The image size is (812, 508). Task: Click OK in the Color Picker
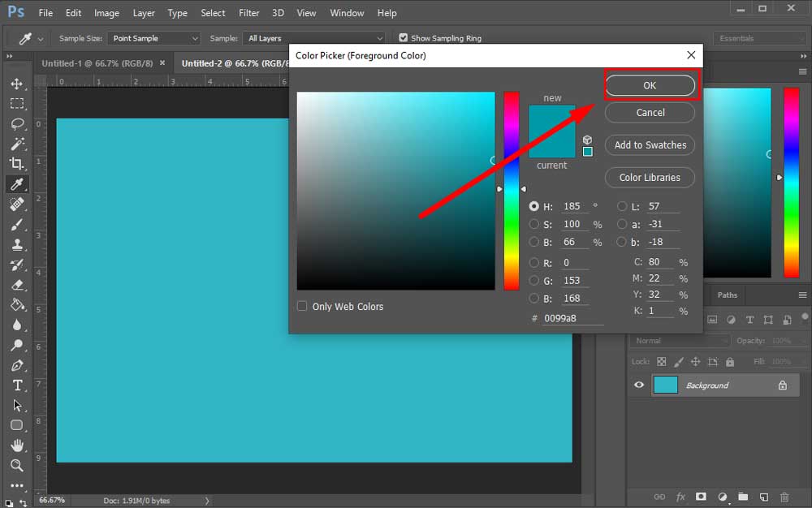(x=650, y=85)
